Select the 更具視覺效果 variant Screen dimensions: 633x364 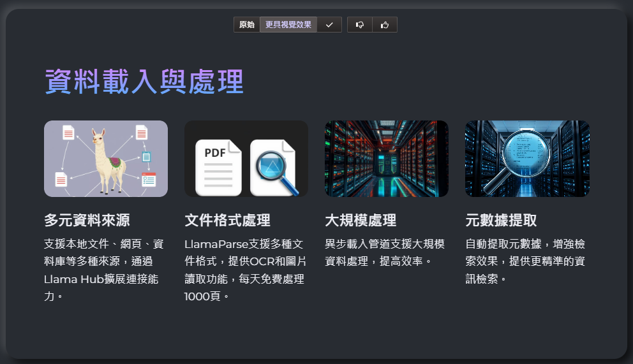(x=288, y=25)
